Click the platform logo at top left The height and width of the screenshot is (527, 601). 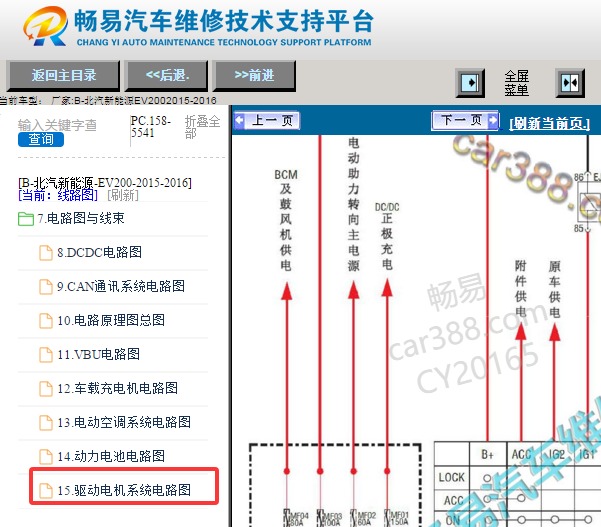pyautogui.click(x=45, y=26)
